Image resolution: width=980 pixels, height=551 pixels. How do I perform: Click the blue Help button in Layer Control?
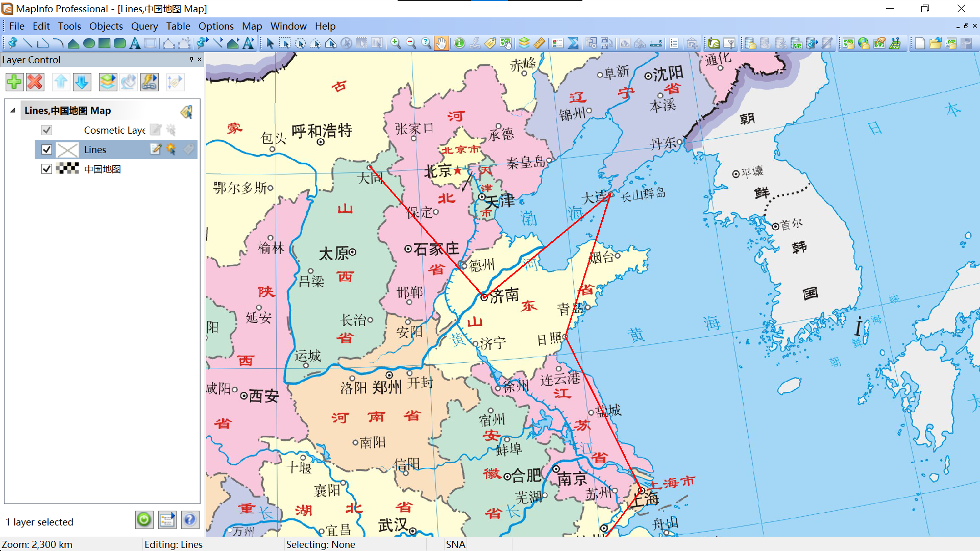click(189, 520)
